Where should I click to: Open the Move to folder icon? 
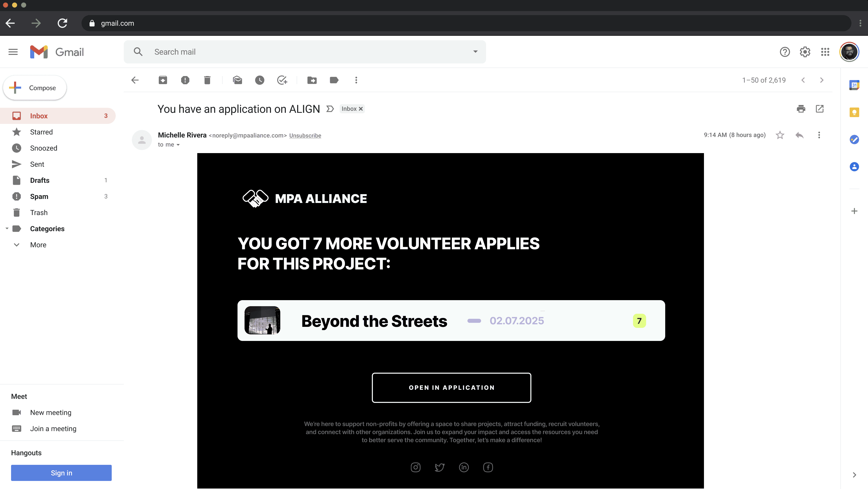[x=312, y=80]
